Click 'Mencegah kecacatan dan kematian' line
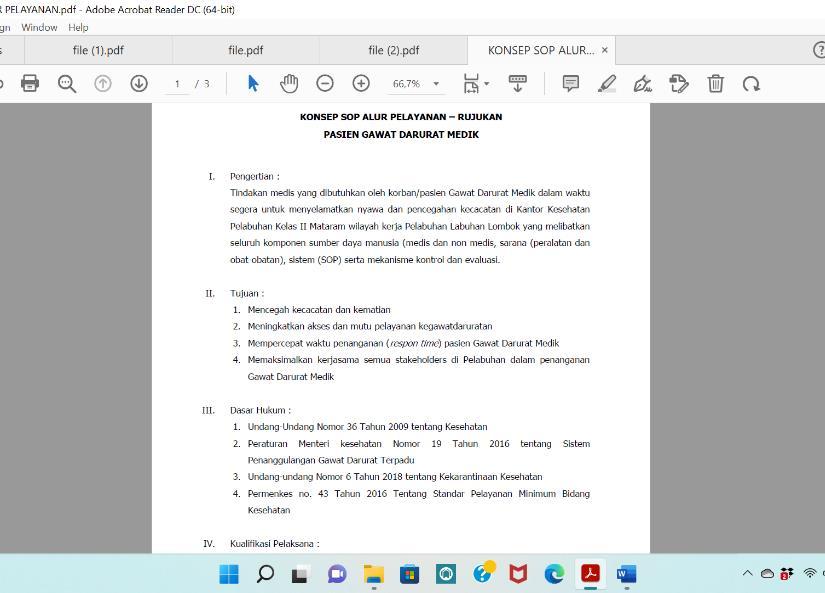This screenshot has height=593, width=825. (319, 310)
